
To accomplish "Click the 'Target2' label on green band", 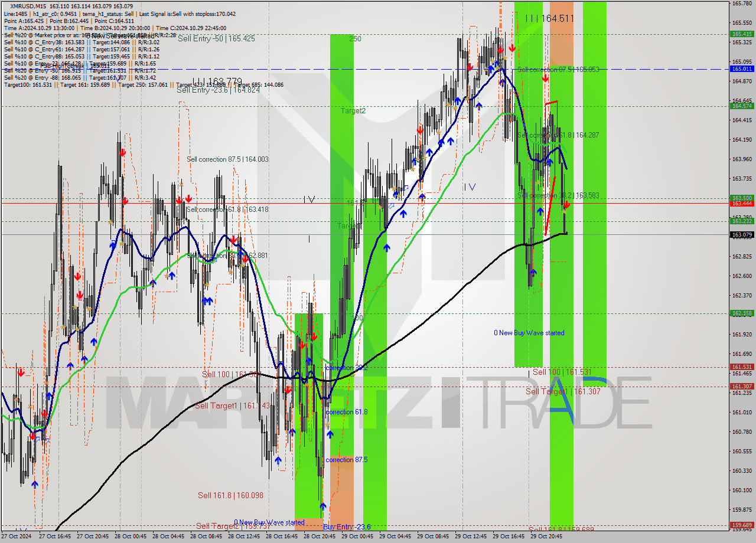I will (353, 111).
